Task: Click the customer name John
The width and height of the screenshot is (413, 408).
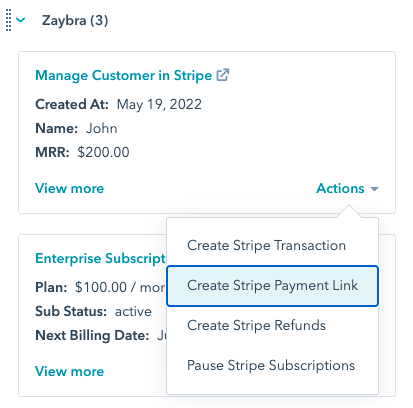Action: tap(101, 128)
